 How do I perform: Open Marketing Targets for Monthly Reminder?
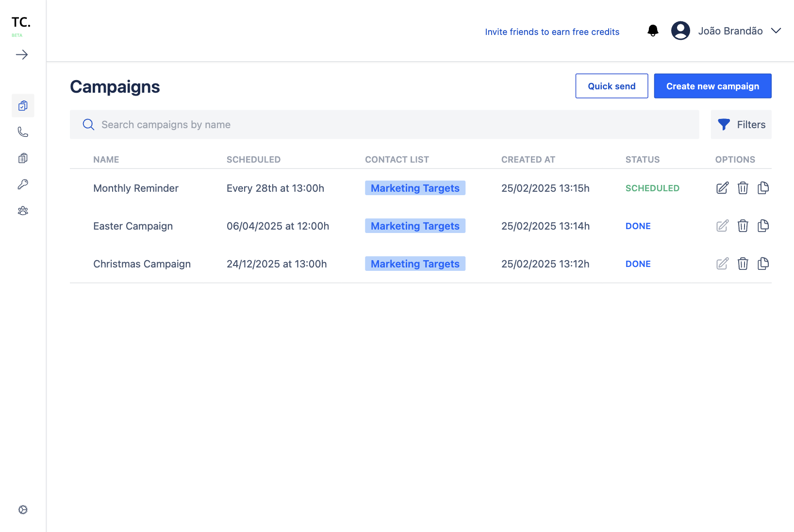tap(415, 188)
